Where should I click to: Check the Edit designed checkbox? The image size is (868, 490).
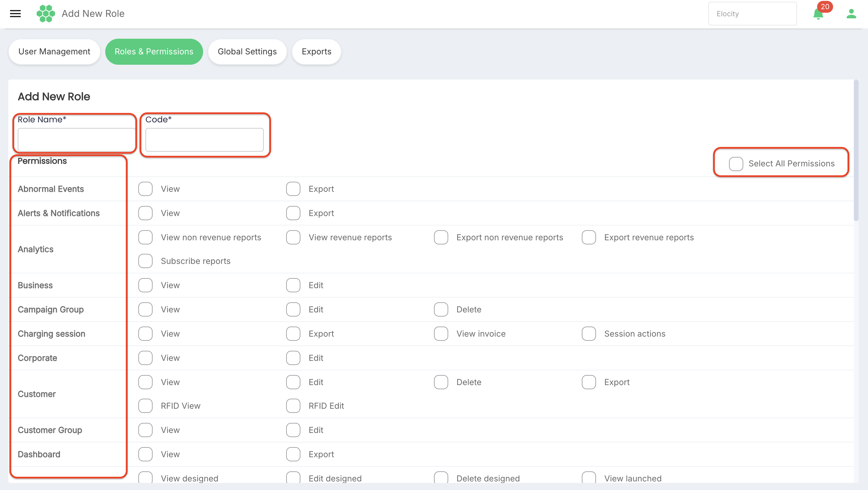[293, 478]
